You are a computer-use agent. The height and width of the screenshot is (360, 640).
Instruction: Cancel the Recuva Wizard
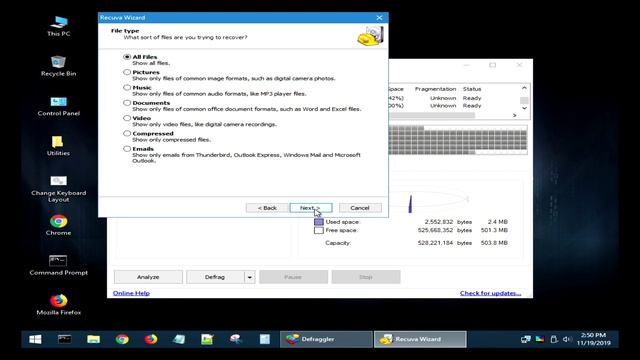360,208
